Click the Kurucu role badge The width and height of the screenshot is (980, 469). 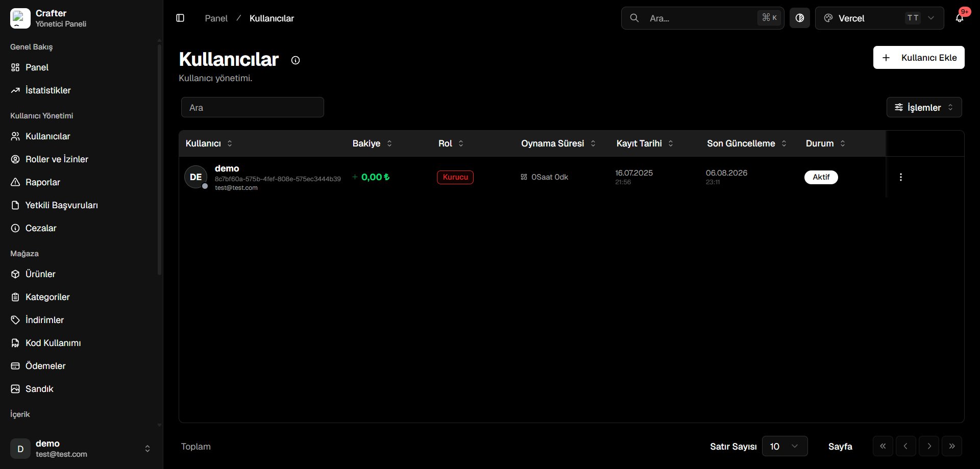click(455, 177)
